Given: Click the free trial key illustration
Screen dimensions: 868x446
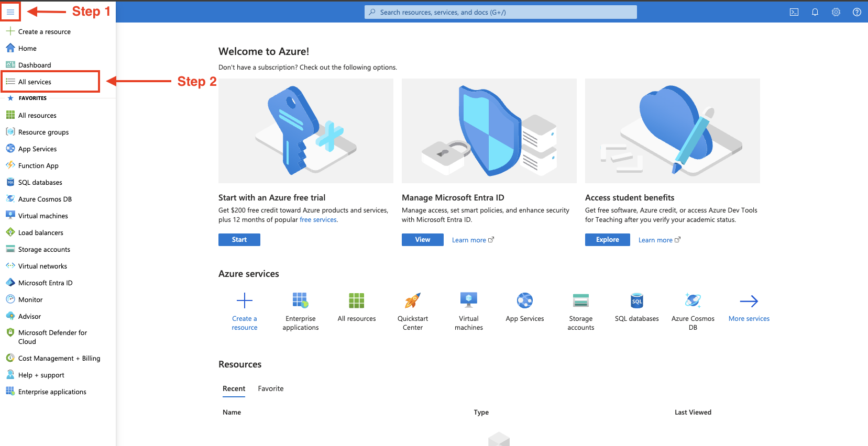Looking at the screenshot, I should pos(306,131).
